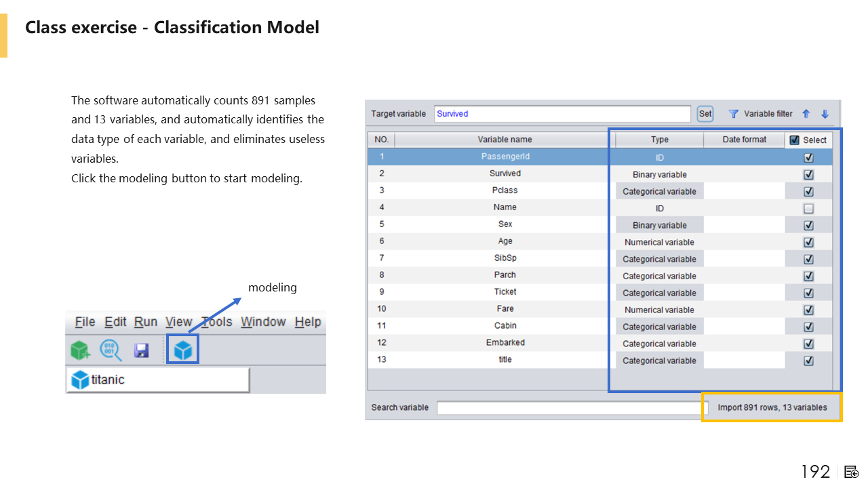The height and width of the screenshot is (488, 868).
Task: Click the blue cube modeling button
Action: pos(183,350)
